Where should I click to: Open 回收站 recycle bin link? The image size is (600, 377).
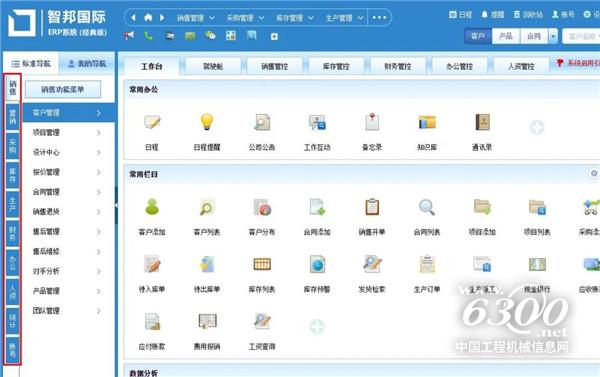[x=528, y=15]
